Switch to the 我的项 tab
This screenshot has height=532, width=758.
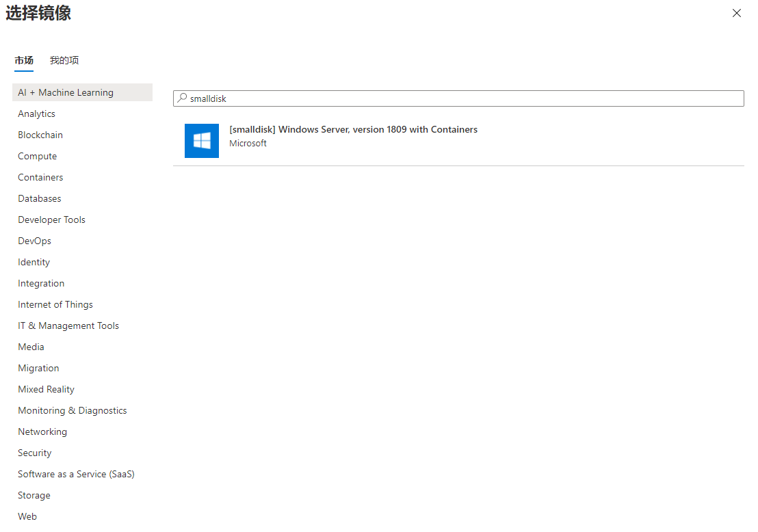64,60
